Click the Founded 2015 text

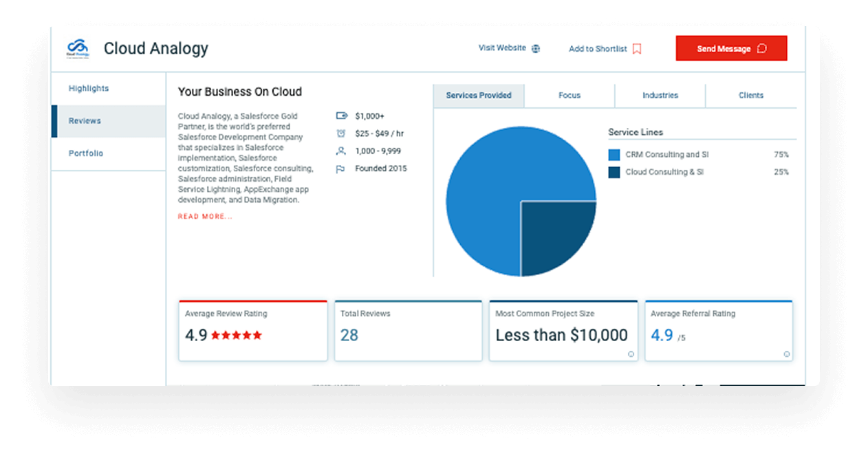381,169
